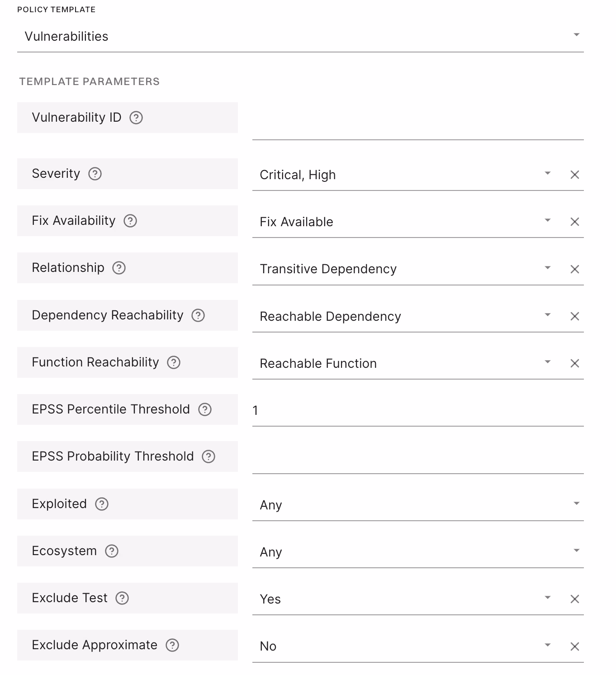616x675 pixels.
Task: Click Dependency Reachability help icon
Action: coord(198,315)
